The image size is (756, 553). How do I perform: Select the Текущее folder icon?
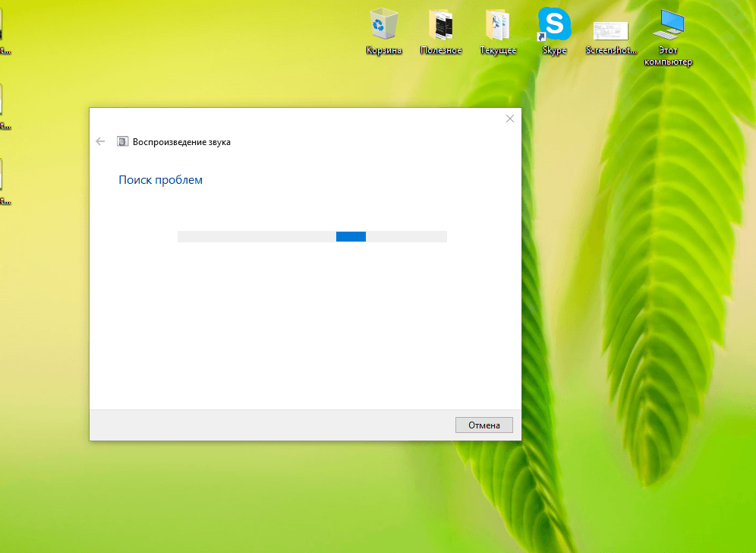tap(498, 24)
